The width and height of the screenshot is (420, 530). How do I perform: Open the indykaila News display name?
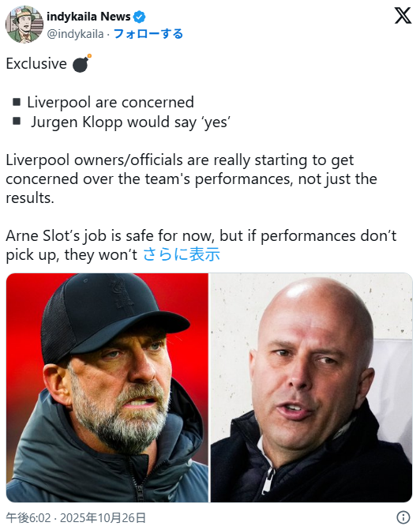88,17
